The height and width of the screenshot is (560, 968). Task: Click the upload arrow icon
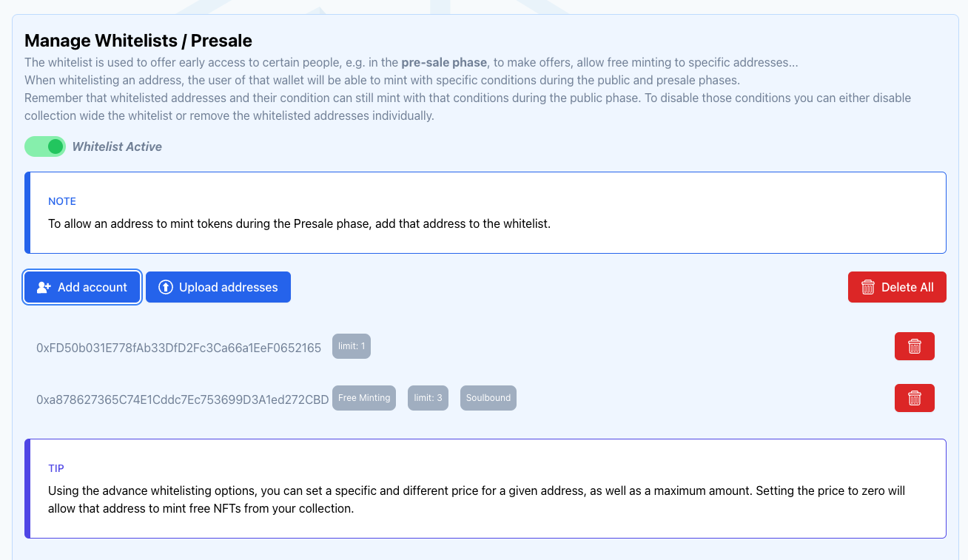[166, 287]
